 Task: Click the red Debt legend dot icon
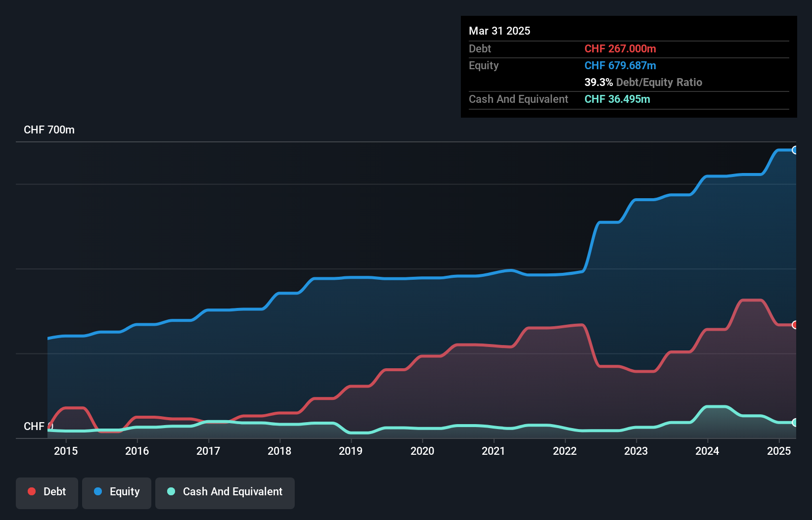31,491
